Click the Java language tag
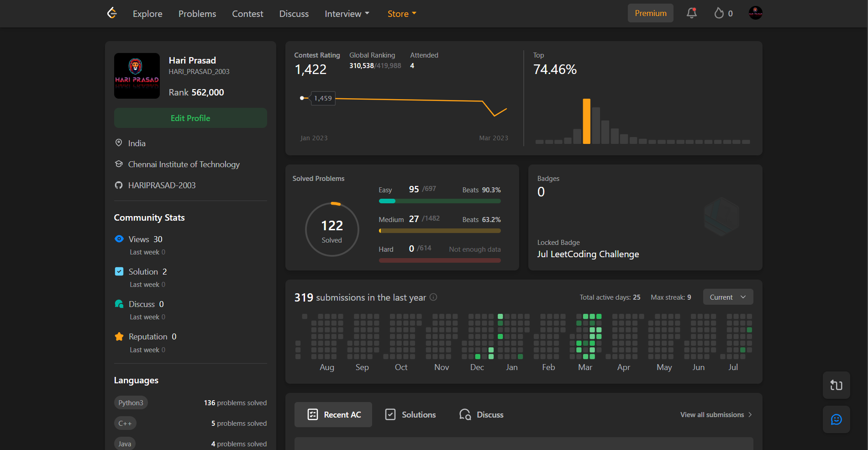This screenshot has height=450, width=868. pyautogui.click(x=125, y=444)
